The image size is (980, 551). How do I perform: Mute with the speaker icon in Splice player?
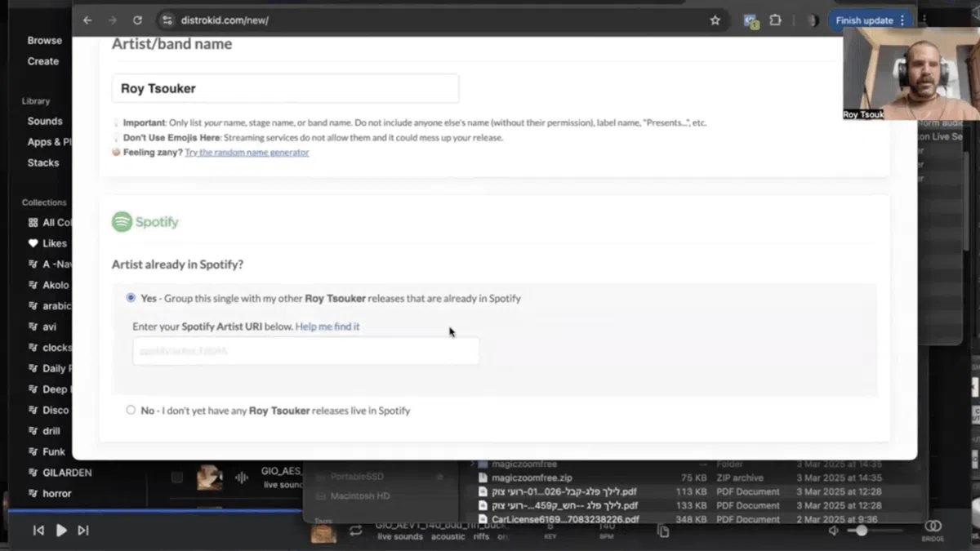[834, 530]
